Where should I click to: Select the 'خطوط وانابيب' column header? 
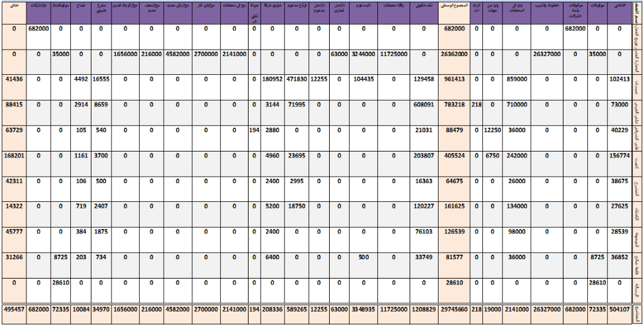point(547,12)
